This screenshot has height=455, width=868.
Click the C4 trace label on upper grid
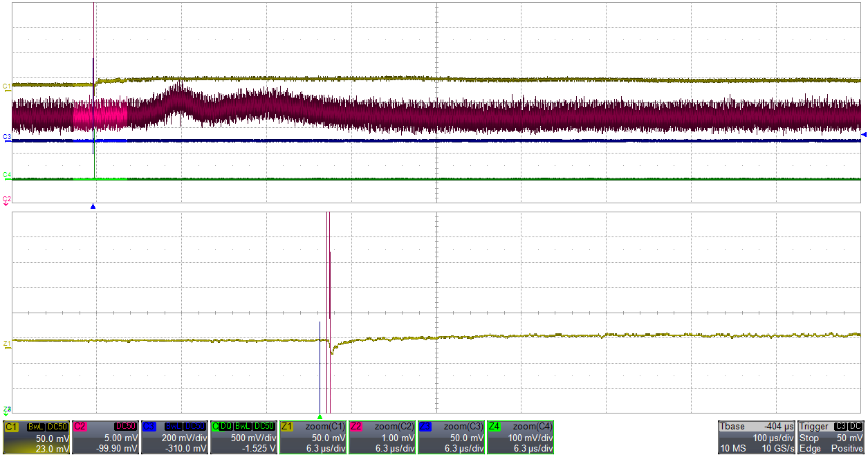click(7, 175)
